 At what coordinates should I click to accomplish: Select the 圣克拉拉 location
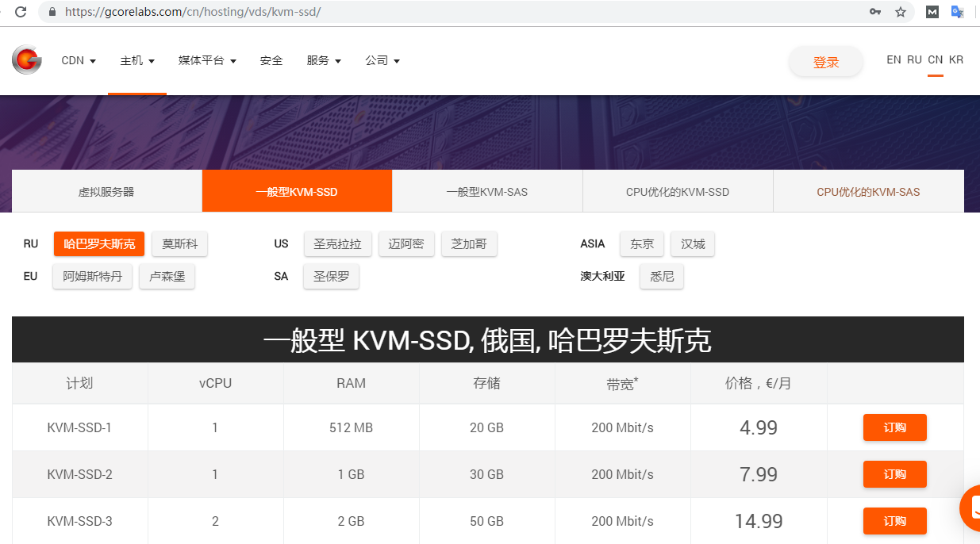[x=337, y=243]
